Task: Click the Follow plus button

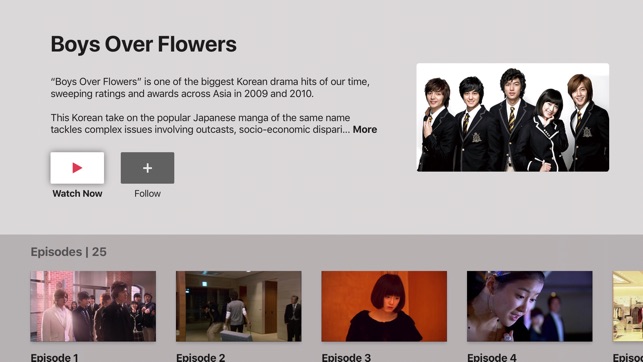Action: pos(147,168)
